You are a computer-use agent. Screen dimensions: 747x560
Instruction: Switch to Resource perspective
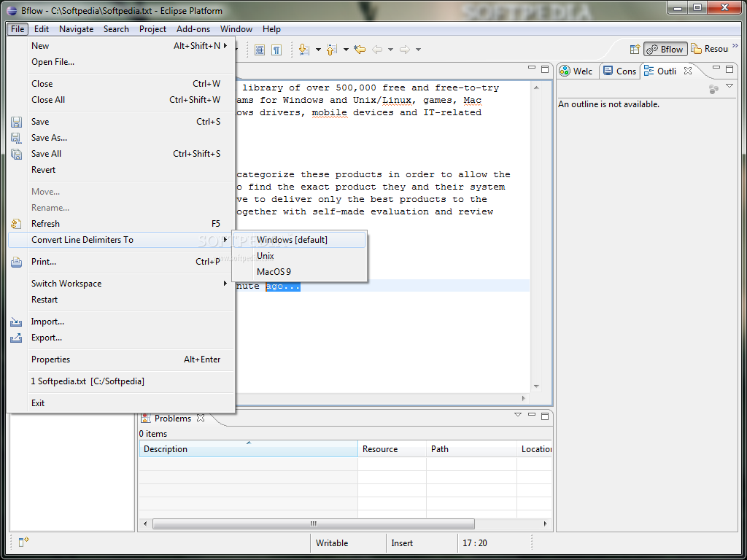(x=709, y=49)
